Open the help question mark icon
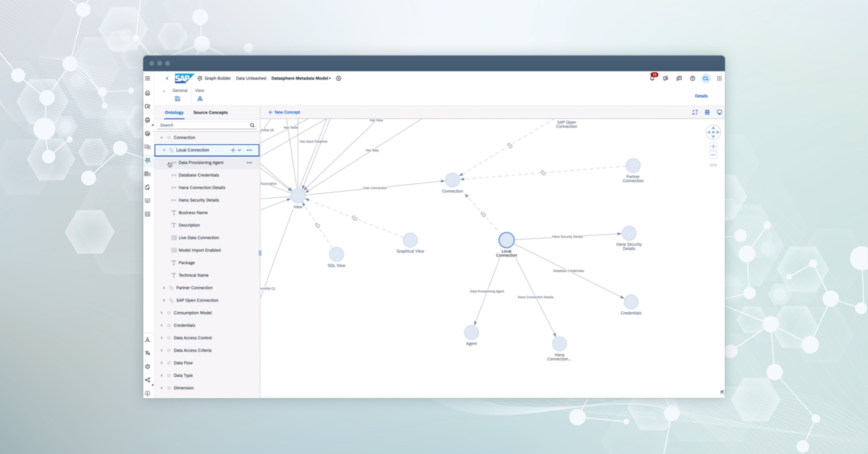 [x=692, y=79]
